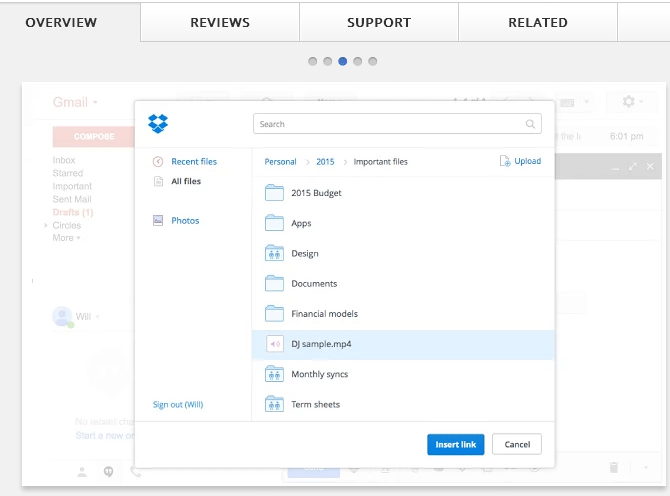Screen dimensions: 670x496
Task: Click the All files document icon
Action: 158,181
